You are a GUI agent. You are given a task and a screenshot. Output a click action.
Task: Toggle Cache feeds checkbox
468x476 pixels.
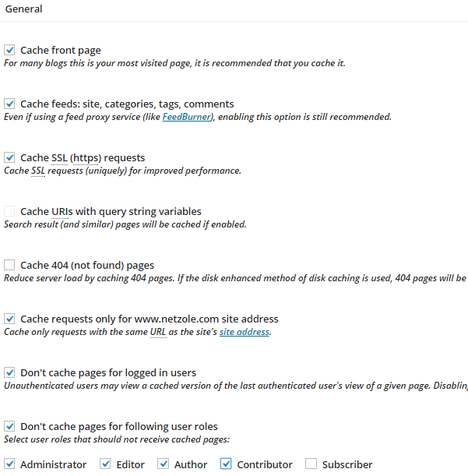tap(10, 104)
